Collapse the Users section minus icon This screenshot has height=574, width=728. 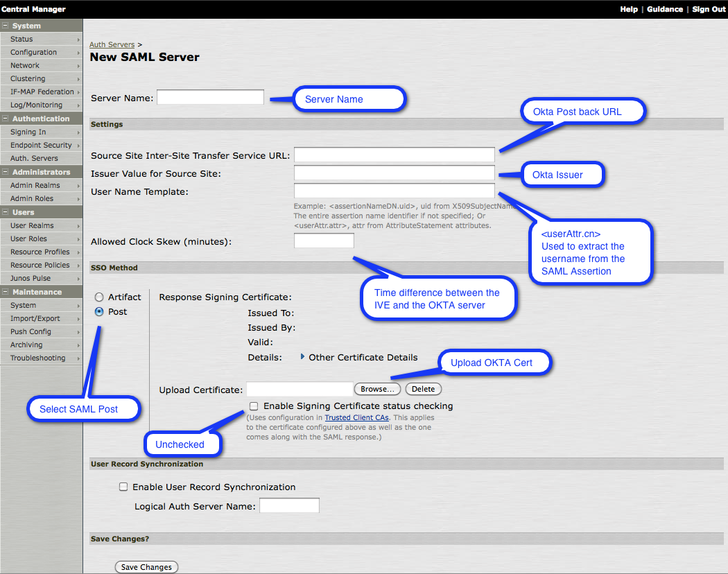(6, 212)
